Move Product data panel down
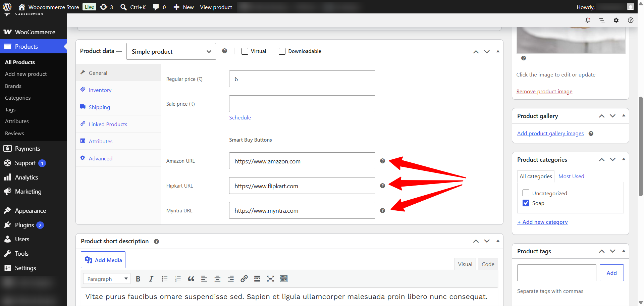Image resolution: width=644 pixels, height=306 pixels. click(x=487, y=52)
